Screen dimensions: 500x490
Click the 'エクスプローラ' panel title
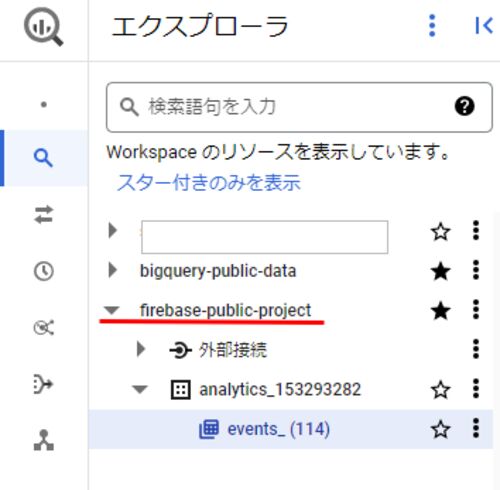click(199, 26)
